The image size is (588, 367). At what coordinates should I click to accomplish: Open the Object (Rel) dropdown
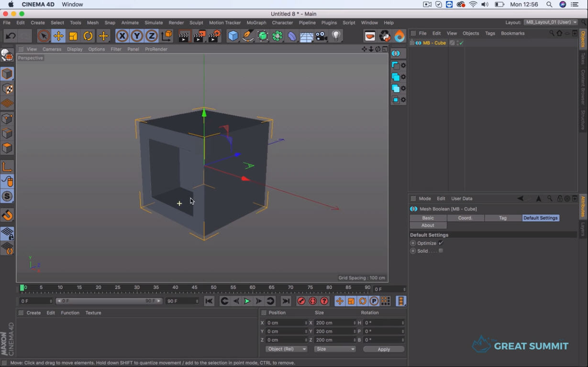pyautogui.click(x=286, y=349)
